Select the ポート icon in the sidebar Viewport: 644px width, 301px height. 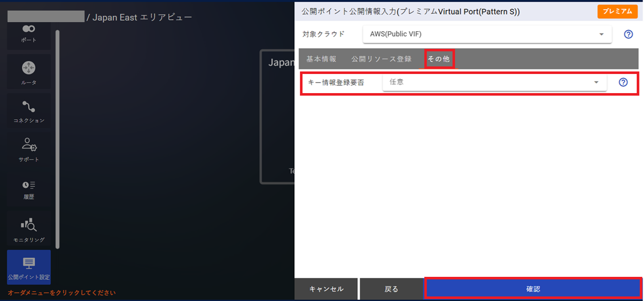pyautogui.click(x=28, y=35)
